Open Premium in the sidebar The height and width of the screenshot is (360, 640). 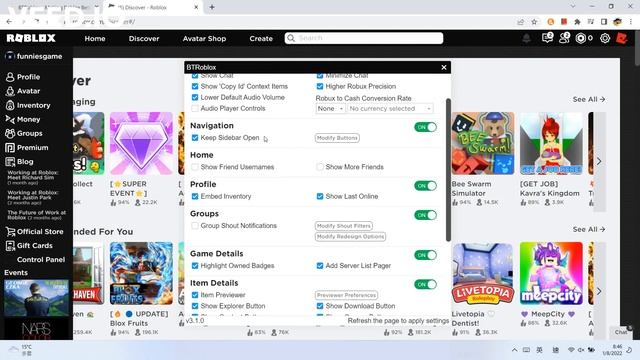coord(27,147)
